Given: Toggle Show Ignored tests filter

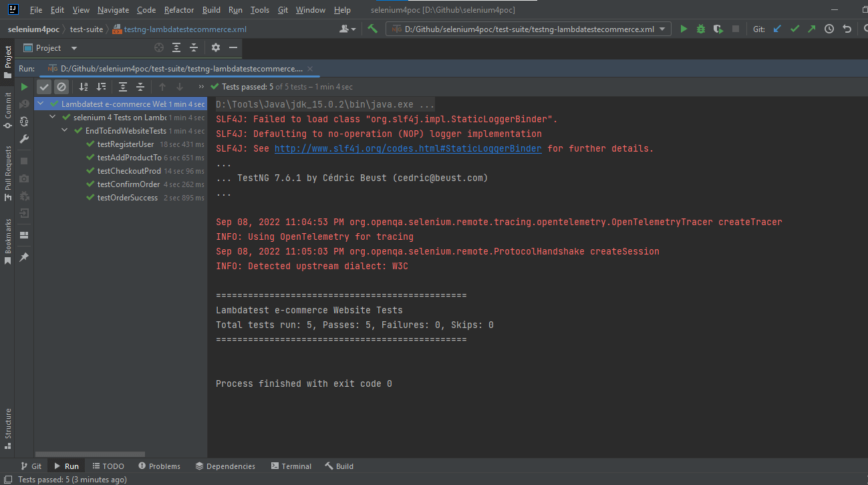Looking at the screenshot, I should (61, 87).
